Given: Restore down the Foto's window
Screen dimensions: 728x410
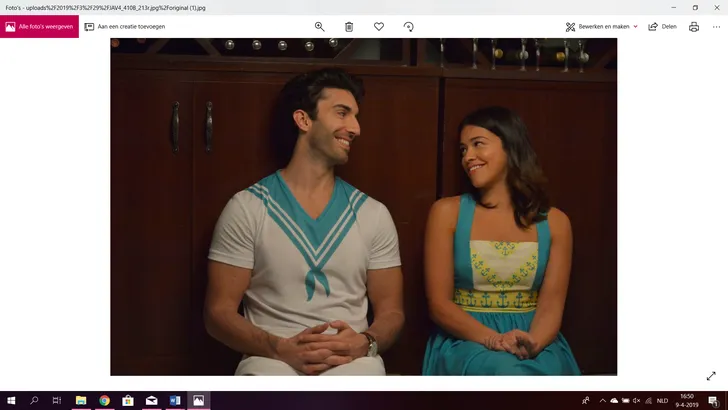Looking at the screenshot, I should [x=695, y=7].
